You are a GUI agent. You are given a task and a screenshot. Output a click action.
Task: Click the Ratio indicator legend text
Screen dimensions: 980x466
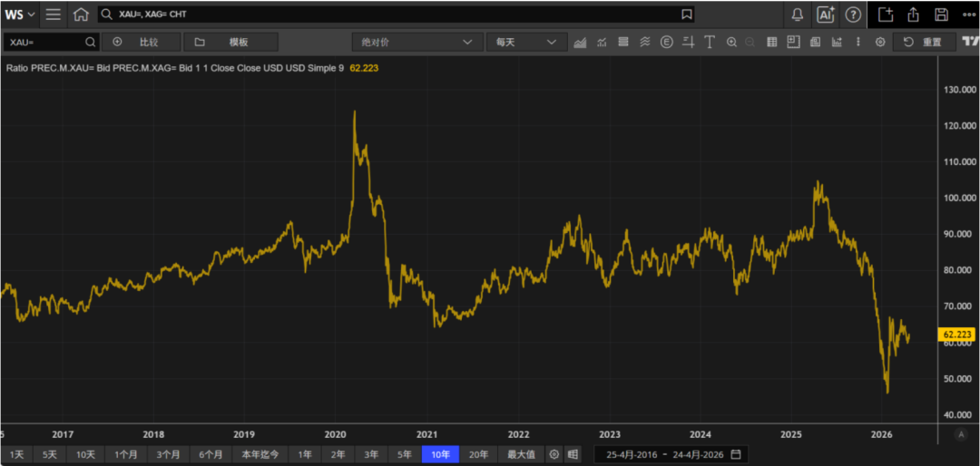(x=175, y=68)
